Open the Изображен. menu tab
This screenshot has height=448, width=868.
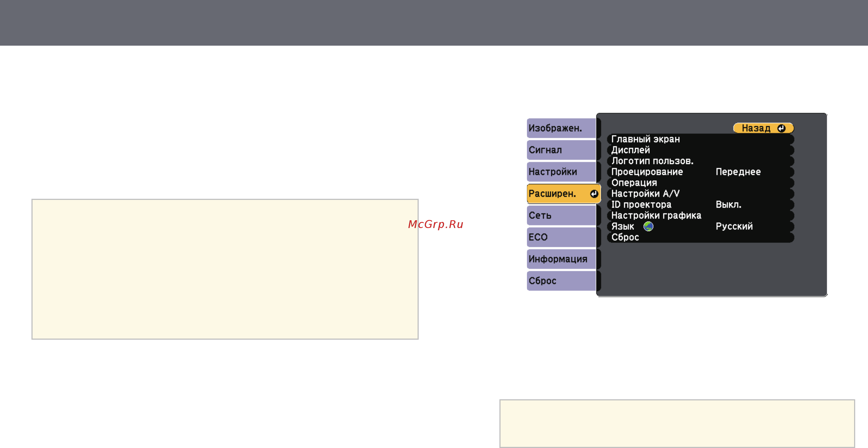pos(561,128)
